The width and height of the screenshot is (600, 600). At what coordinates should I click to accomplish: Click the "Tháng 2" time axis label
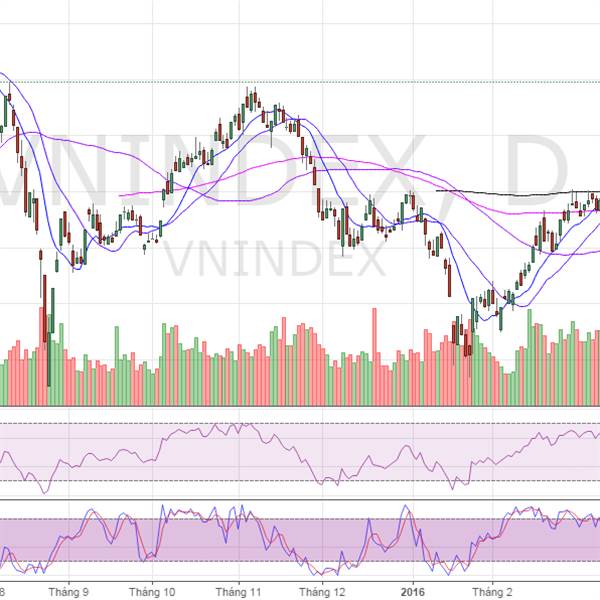[492, 592]
